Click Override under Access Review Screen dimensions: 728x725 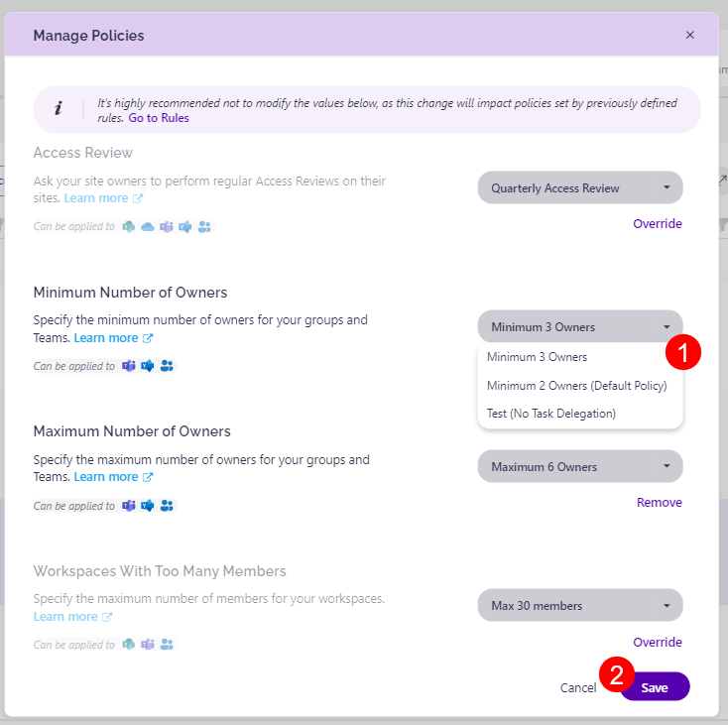point(658,224)
